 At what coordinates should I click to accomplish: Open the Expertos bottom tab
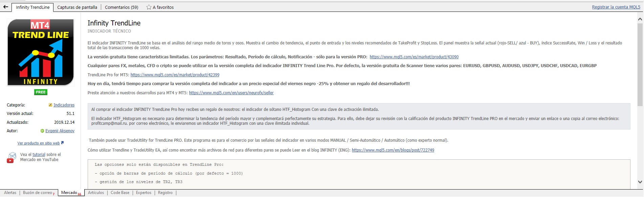[x=143, y=193]
